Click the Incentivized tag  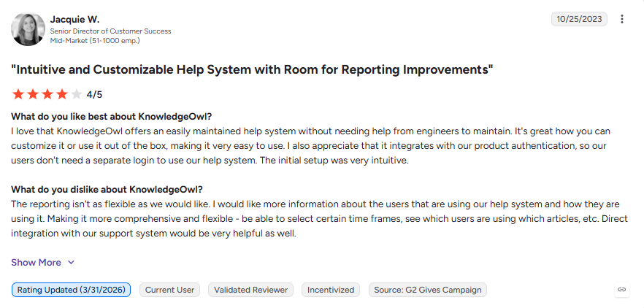(x=331, y=290)
